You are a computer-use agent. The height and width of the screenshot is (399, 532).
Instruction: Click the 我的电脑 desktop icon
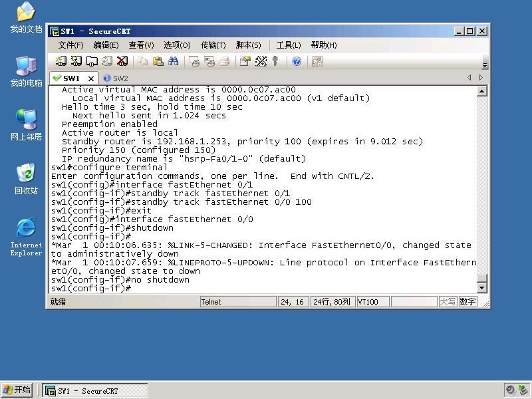26,72
